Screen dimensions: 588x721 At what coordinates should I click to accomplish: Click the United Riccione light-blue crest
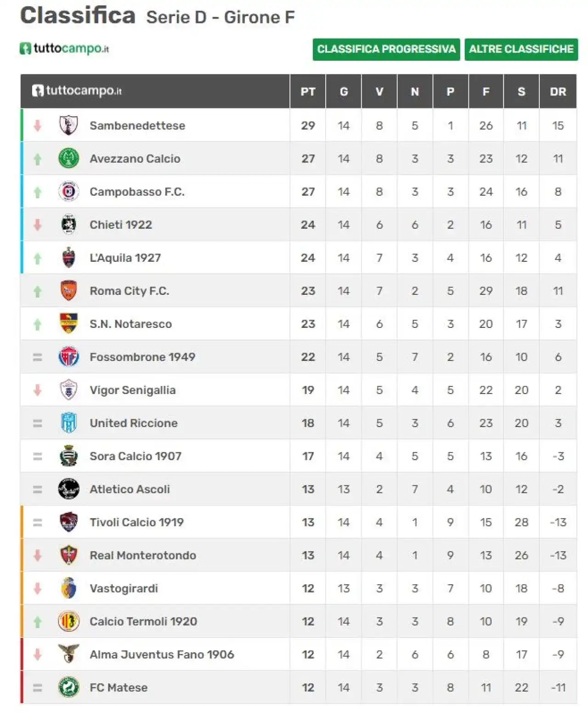pyautogui.click(x=69, y=423)
